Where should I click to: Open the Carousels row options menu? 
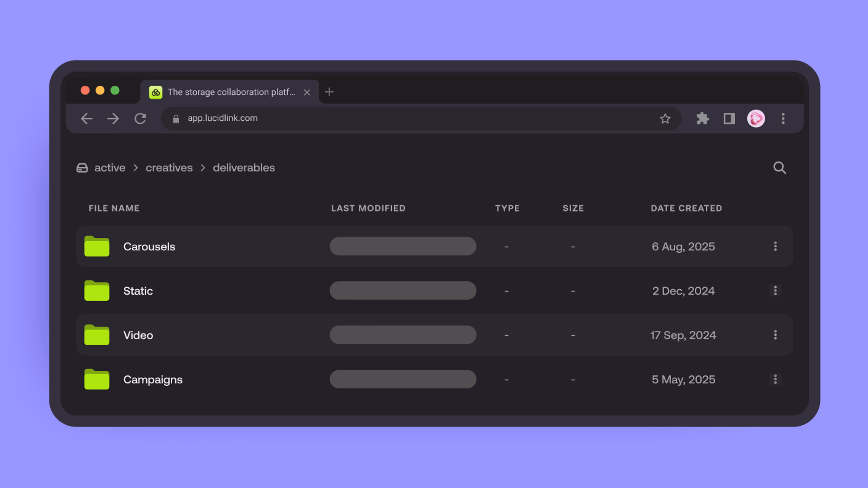775,246
